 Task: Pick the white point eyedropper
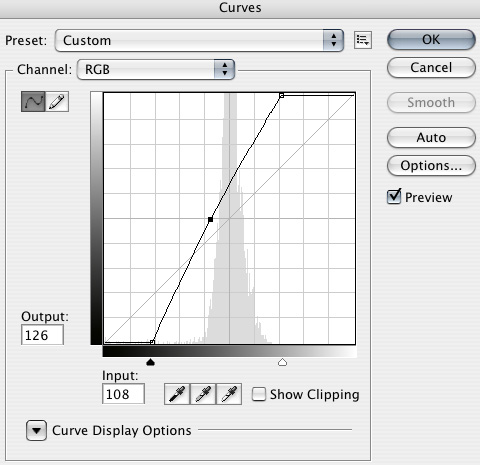pos(229,394)
